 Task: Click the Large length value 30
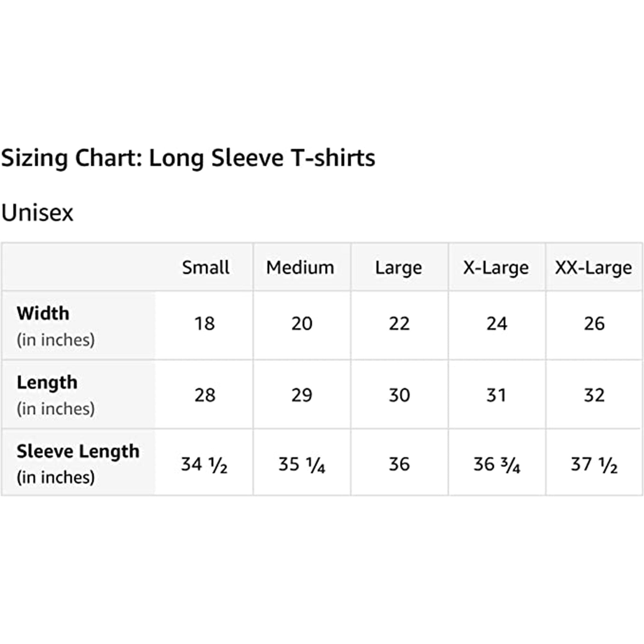(399, 395)
